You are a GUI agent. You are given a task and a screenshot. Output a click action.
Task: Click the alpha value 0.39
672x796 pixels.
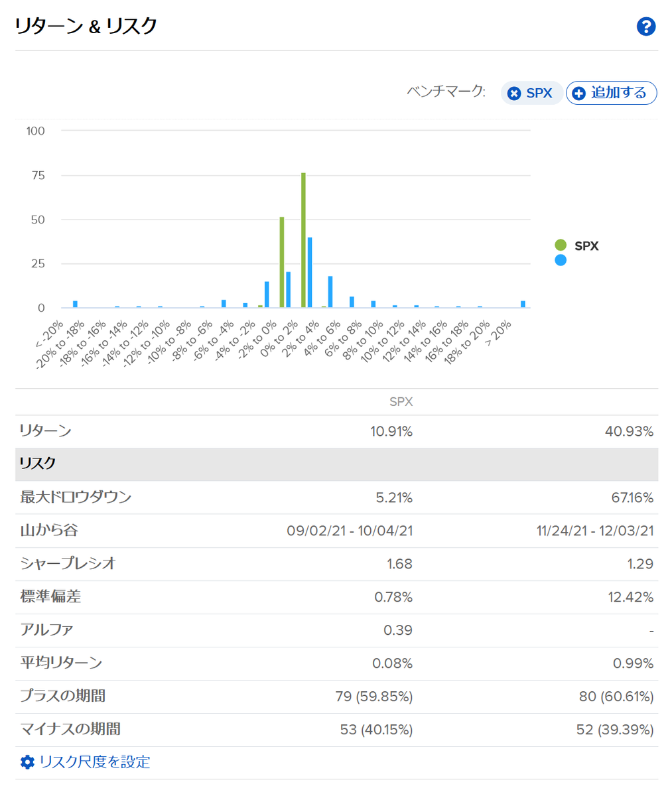click(398, 630)
